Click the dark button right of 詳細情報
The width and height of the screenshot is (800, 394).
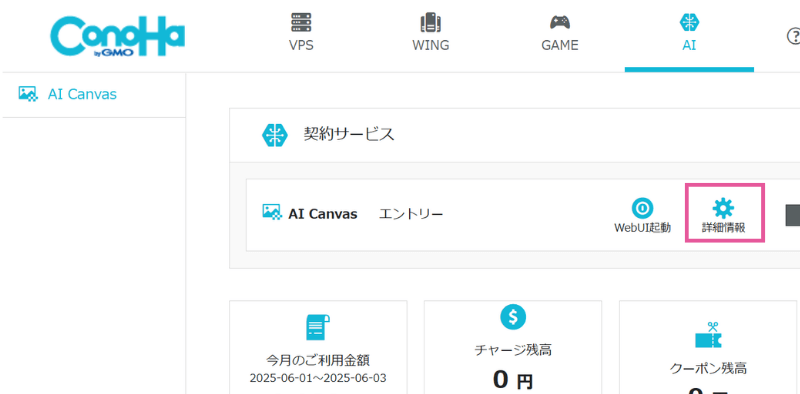tap(792, 215)
